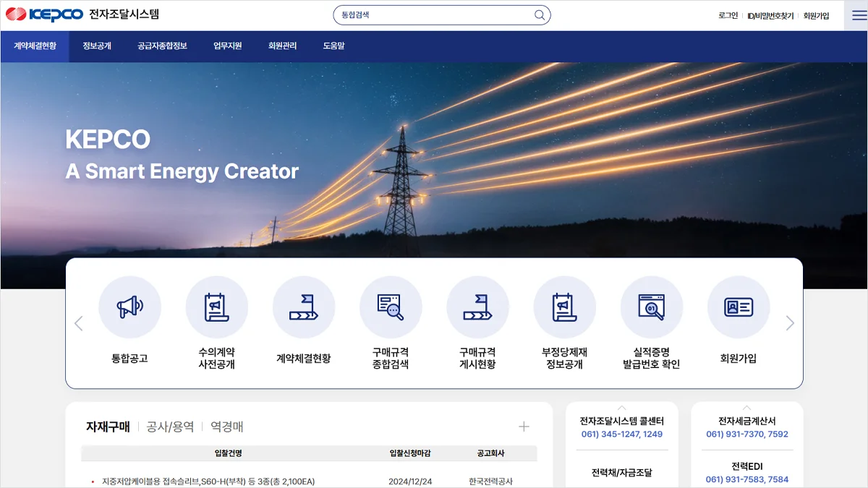Viewport: 868px width, 488px height.
Task: Click the ID/비밀번호찾기 link
Action: coord(770,15)
